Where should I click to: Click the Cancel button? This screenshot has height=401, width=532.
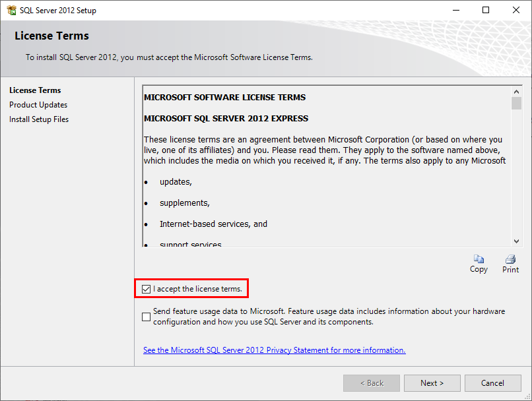pos(493,383)
